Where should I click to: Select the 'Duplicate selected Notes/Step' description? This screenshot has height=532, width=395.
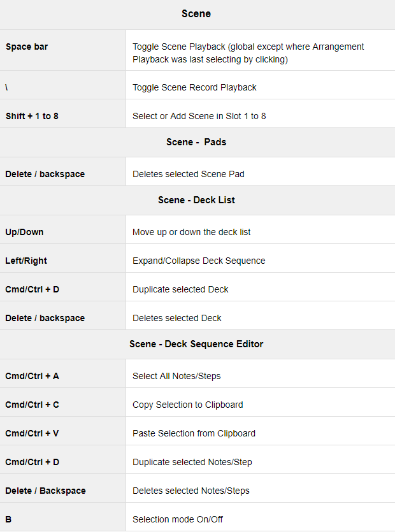tap(192, 462)
